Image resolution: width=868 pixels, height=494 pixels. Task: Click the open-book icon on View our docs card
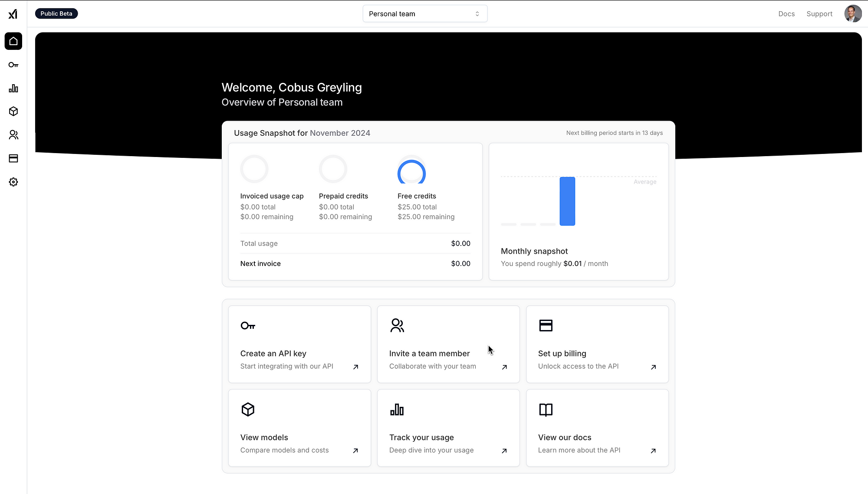tap(546, 409)
